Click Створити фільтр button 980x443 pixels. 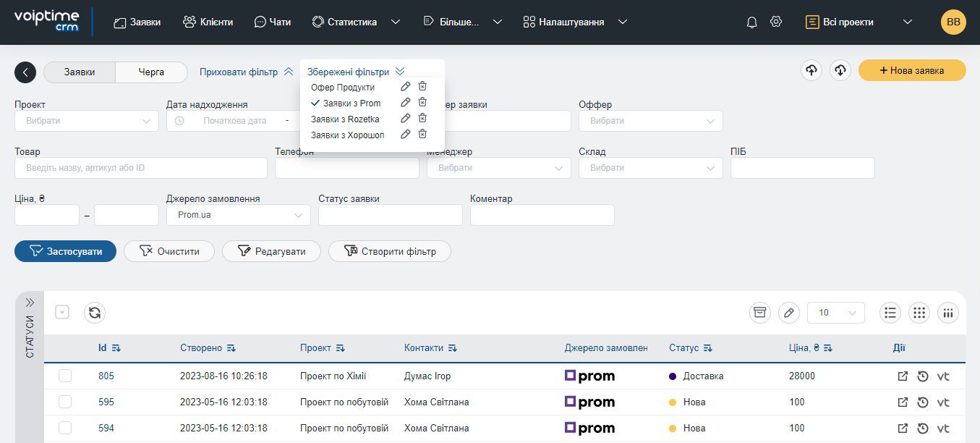(390, 251)
